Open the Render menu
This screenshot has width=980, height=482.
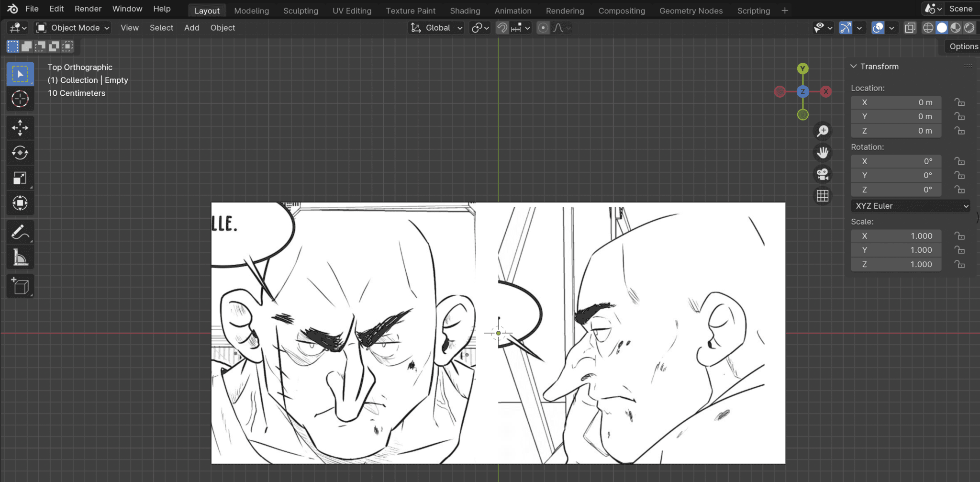pos(88,9)
